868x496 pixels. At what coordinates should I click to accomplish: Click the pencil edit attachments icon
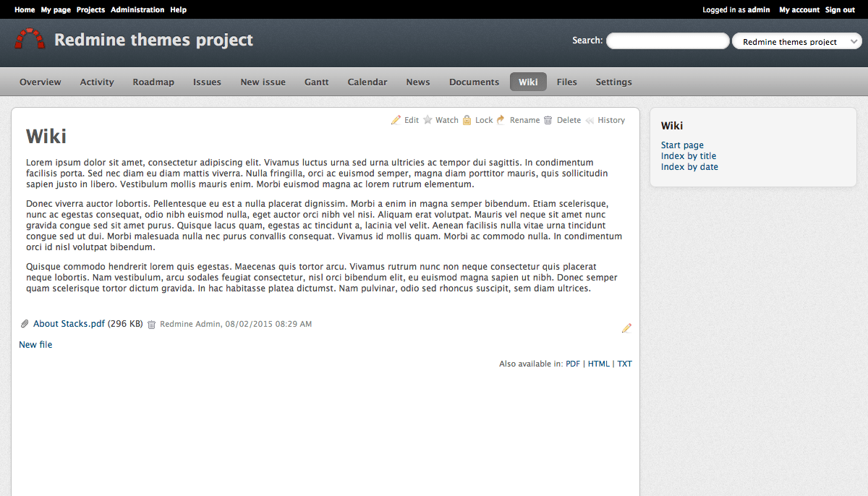pyautogui.click(x=626, y=328)
